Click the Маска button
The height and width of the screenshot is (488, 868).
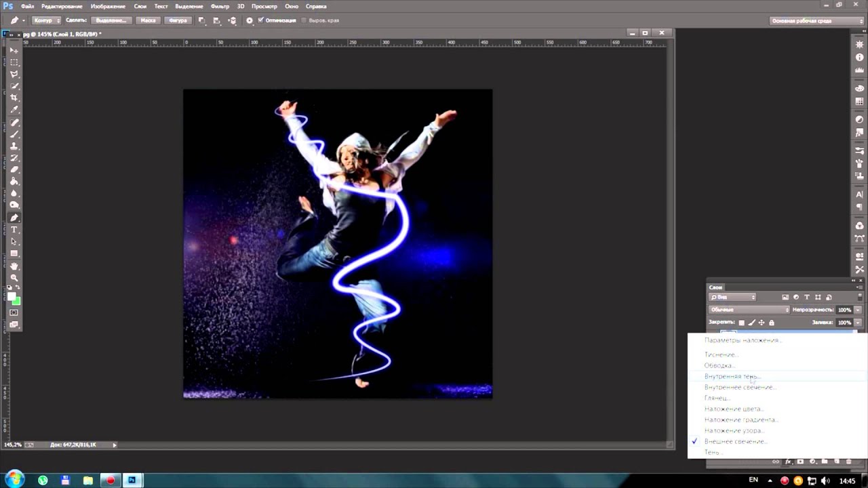pyautogui.click(x=148, y=20)
